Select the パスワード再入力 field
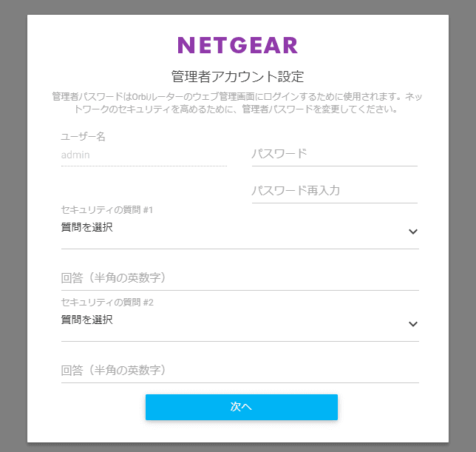The image size is (476, 452). click(334, 191)
